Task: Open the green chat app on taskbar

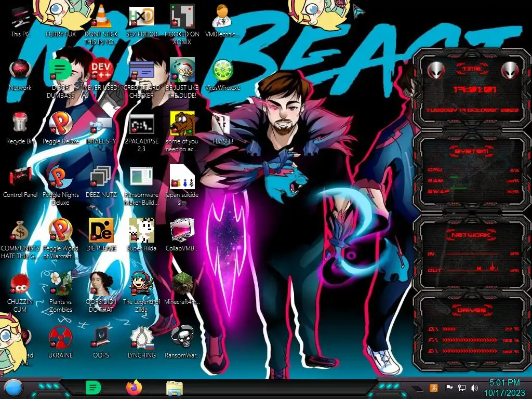Action: [x=94, y=388]
